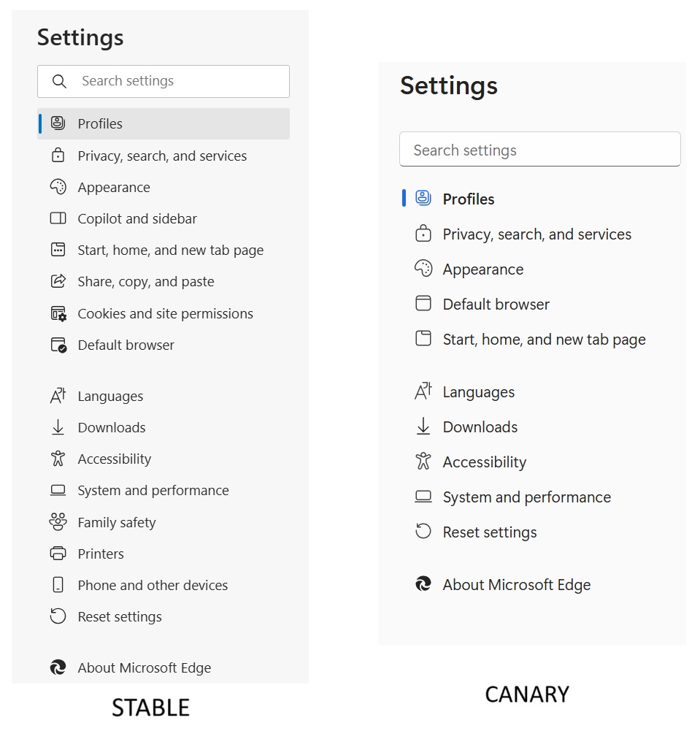Click the About Microsoft Edge logo icon
700x731 pixels.
[58, 667]
